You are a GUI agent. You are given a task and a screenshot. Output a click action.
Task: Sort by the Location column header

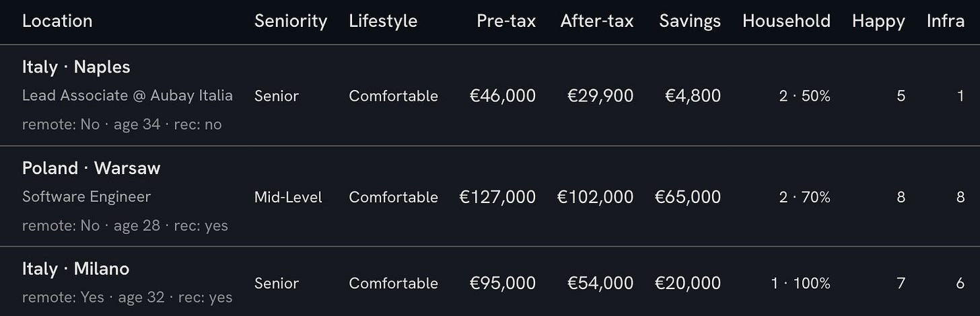click(57, 21)
